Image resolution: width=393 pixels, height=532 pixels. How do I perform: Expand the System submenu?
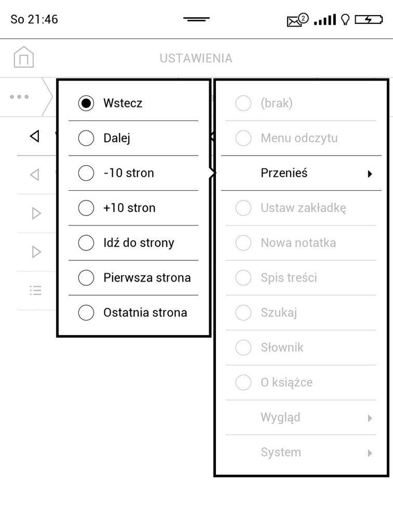[301, 453]
